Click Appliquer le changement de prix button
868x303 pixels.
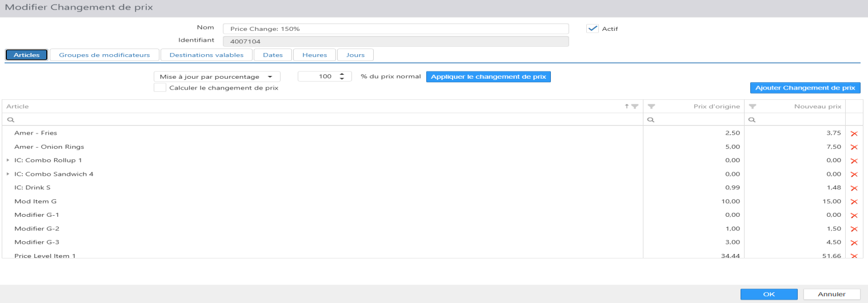click(x=489, y=76)
